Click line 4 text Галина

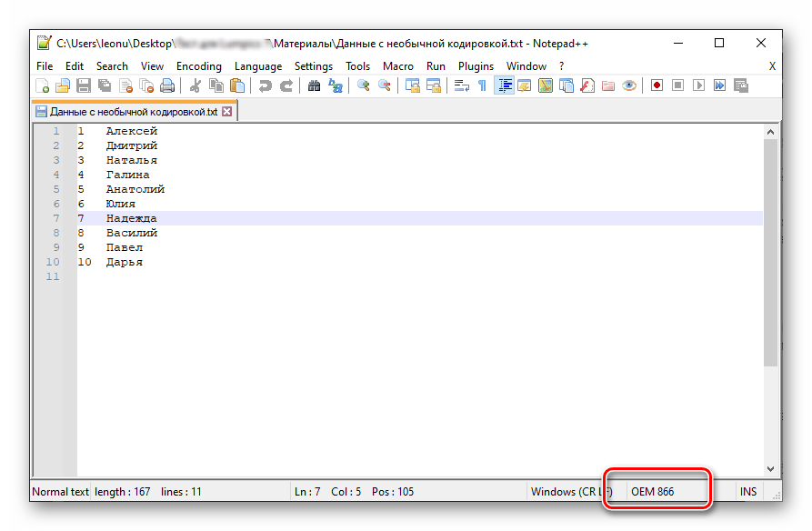tap(127, 175)
